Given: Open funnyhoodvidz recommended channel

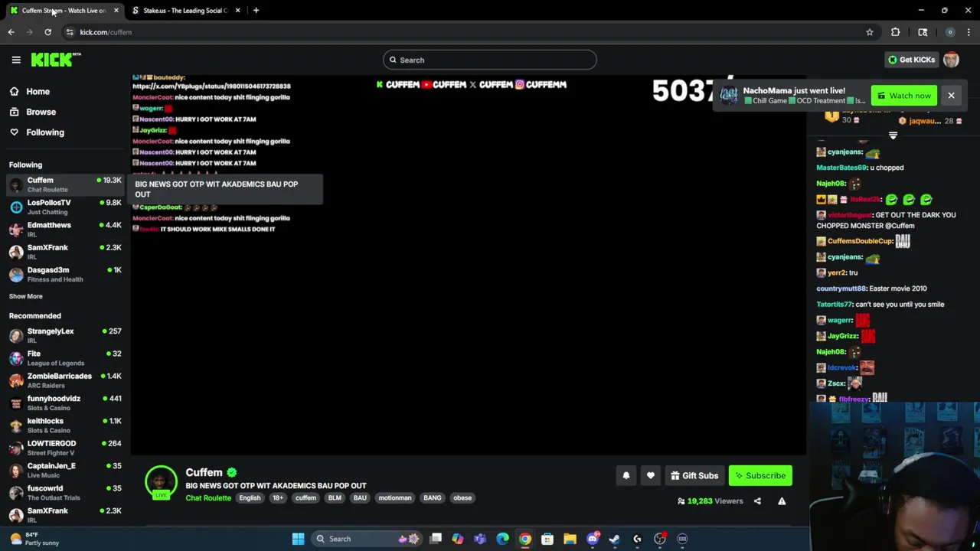Looking at the screenshot, I should point(65,403).
